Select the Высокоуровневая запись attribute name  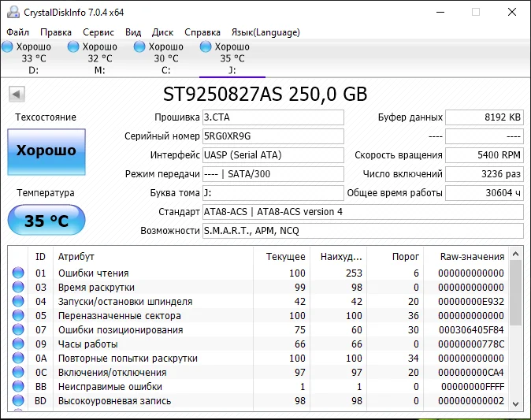tap(114, 401)
